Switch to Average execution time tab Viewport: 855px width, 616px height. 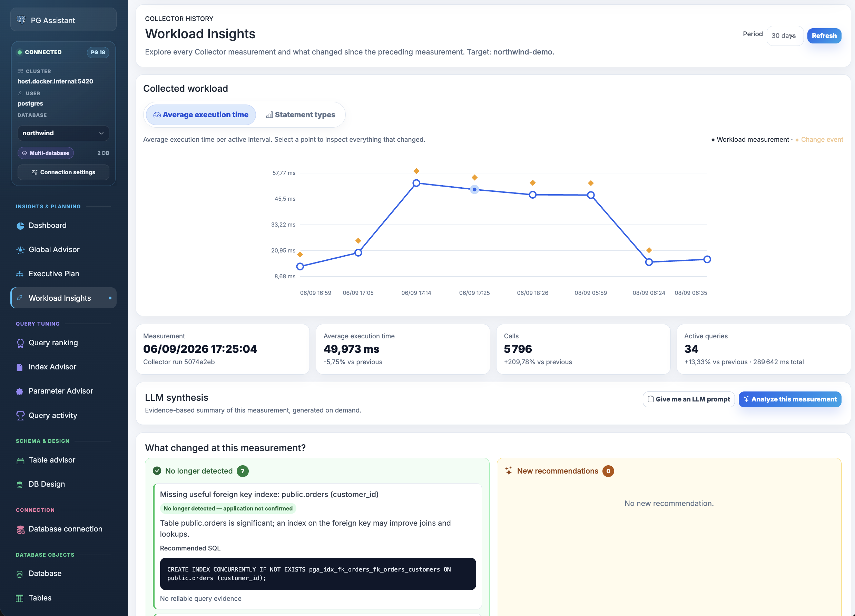coord(200,115)
